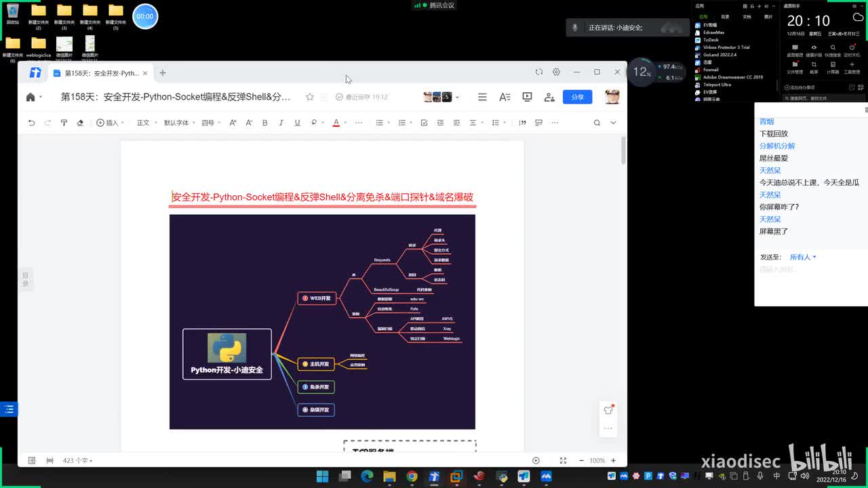This screenshot has width=868, height=488.
Task: Decrease the font size
Action: [x=249, y=123]
